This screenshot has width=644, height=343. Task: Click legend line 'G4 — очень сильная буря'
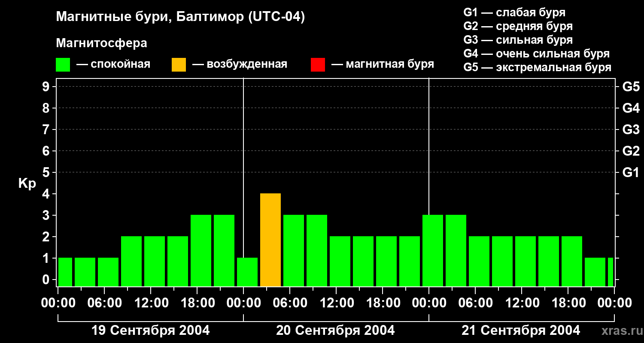[x=537, y=54]
